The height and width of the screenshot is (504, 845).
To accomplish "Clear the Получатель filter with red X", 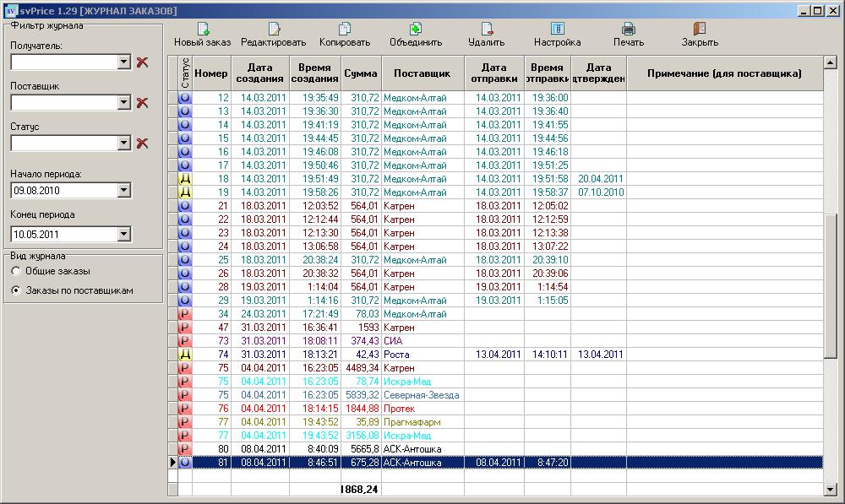I will [142, 62].
